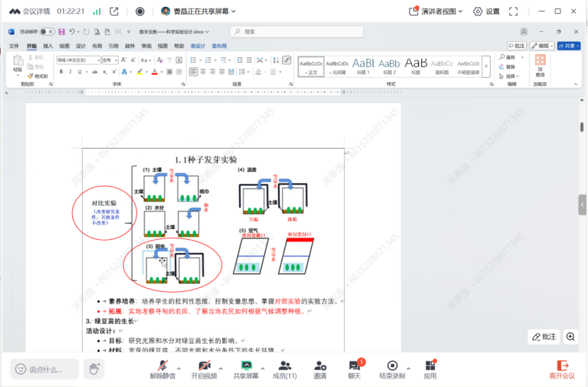Toggle the 自动保存 autosave switch
The image size is (588, 387).
pos(47,32)
